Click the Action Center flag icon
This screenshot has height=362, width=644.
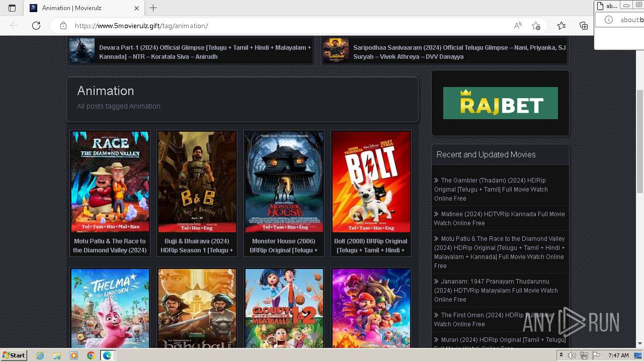pyautogui.click(x=596, y=355)
